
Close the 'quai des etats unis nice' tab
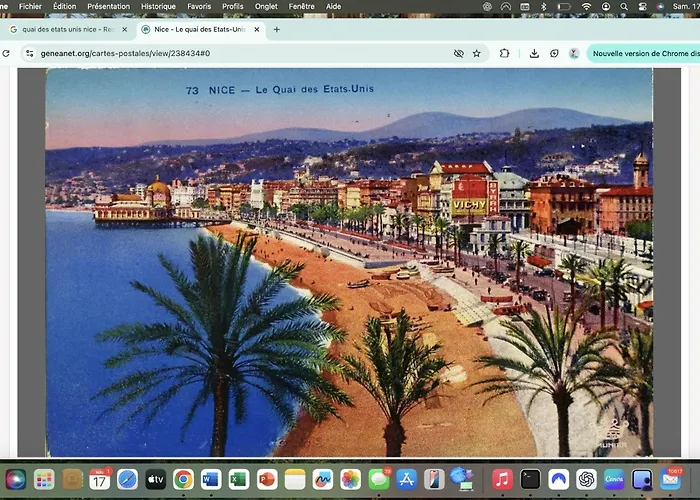(x=125, y=29)
